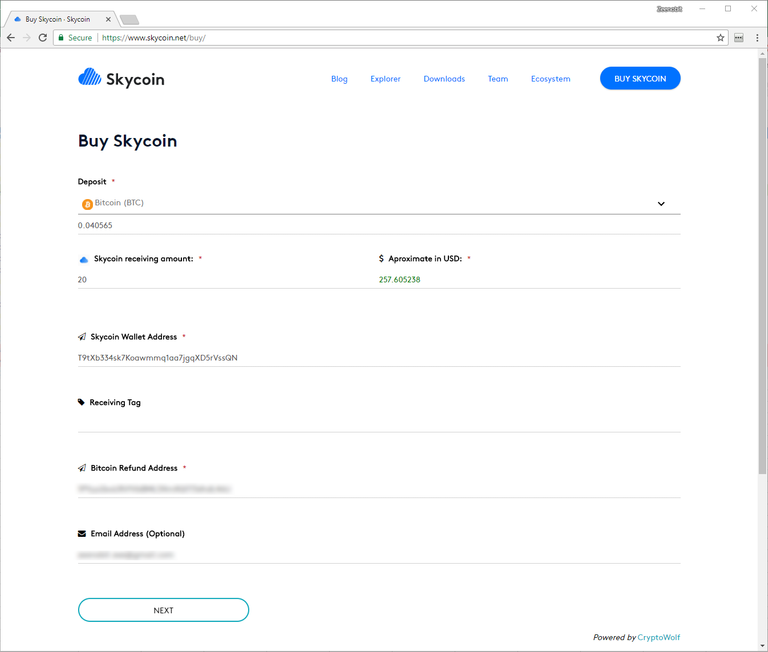Reload the page with the refresh icon
Screen dimensions: 768x652
(x=43, y=38)
